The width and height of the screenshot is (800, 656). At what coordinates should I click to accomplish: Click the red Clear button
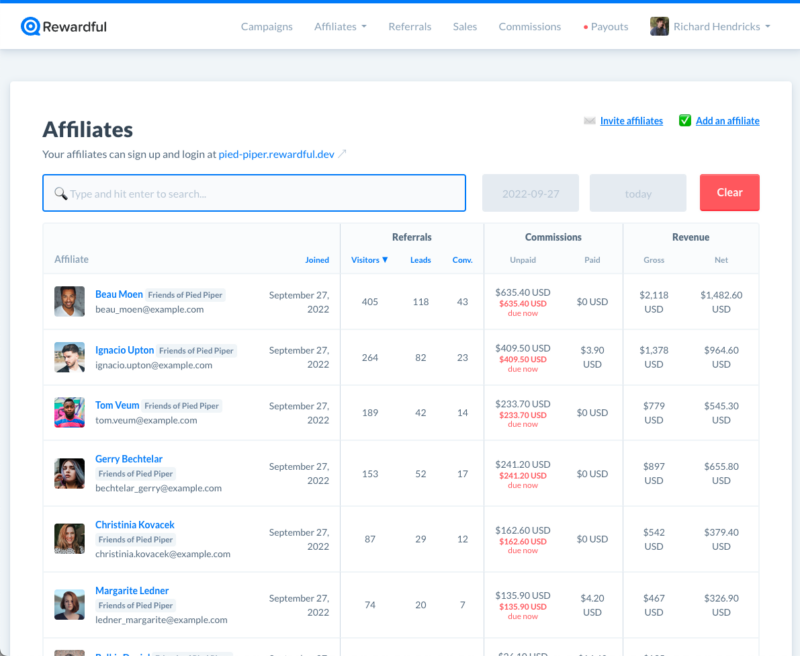pos(730,192)
